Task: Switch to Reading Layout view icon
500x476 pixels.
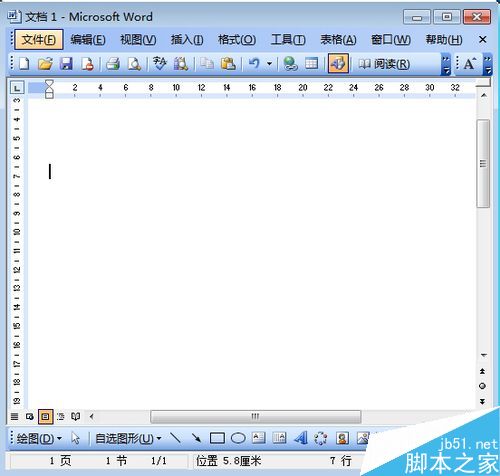Action: point(76,416)
